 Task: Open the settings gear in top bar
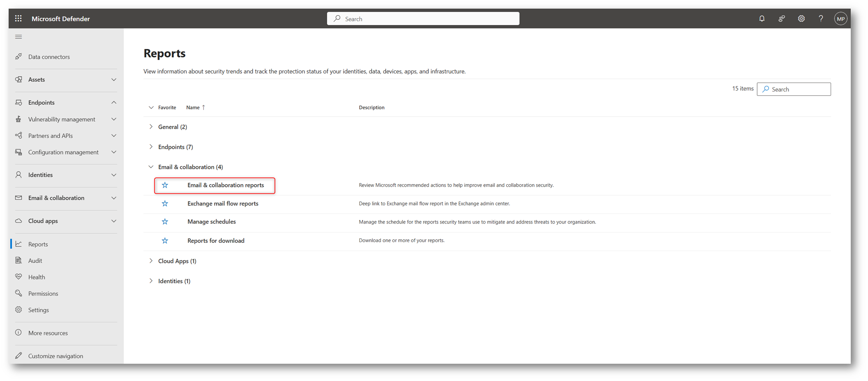pos(801,18)
